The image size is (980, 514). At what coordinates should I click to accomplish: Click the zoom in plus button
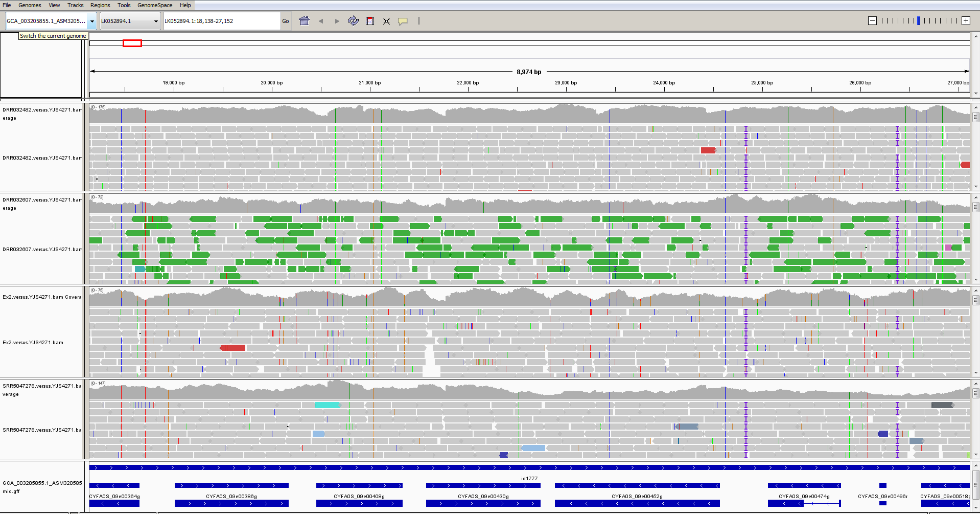coord(966,21)
